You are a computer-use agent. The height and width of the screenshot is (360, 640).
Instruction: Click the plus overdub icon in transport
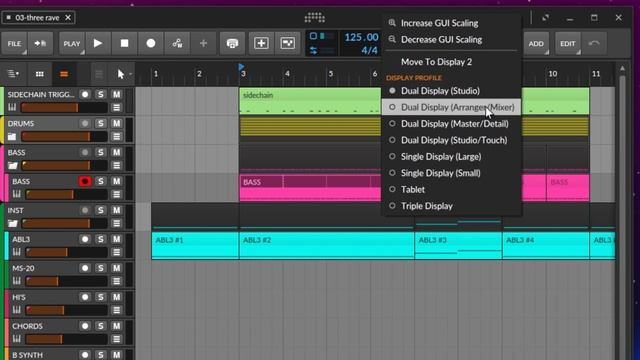coord(203,43)
